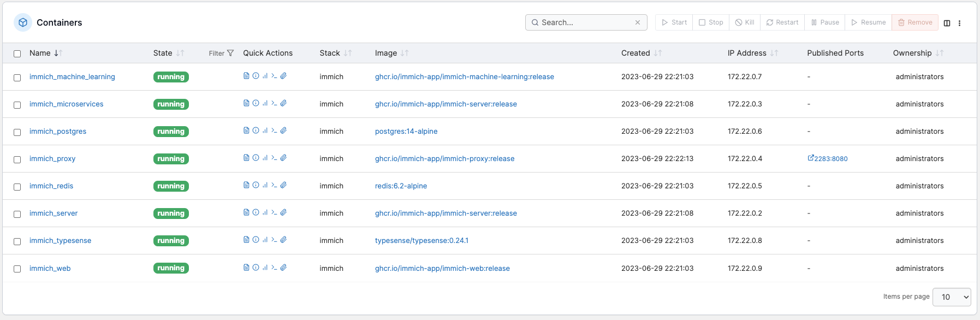Tick the immich_server checkbox

click(17, 214)
